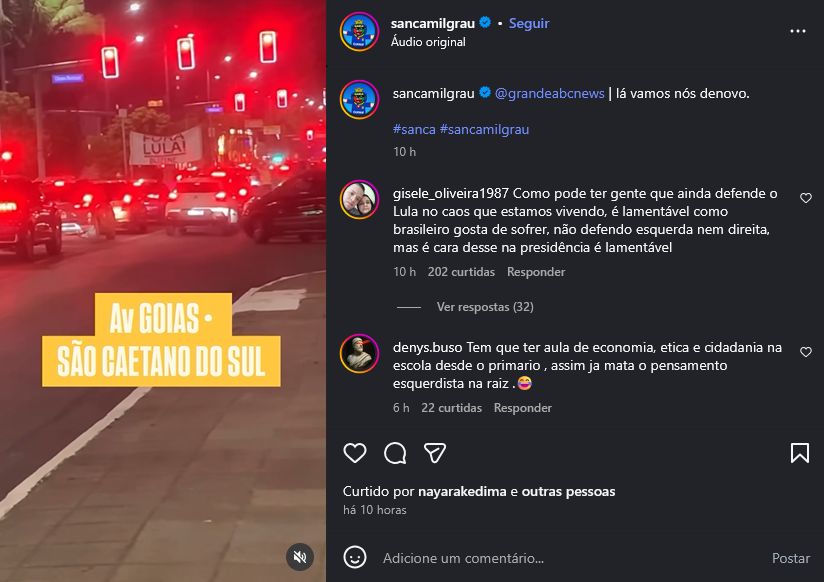Open the emoji picker smiley icon
Viewport: 824px width, 582px height.
click(355, 557)
